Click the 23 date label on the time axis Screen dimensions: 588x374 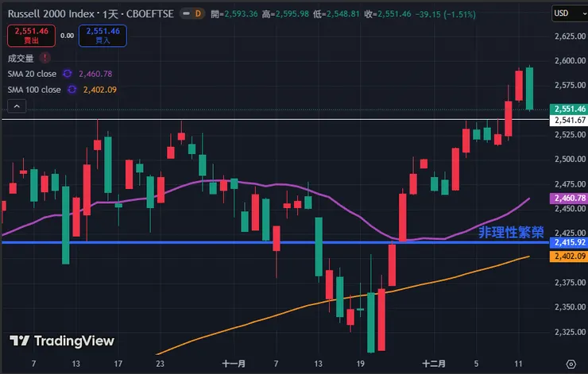tap(161, 364)
